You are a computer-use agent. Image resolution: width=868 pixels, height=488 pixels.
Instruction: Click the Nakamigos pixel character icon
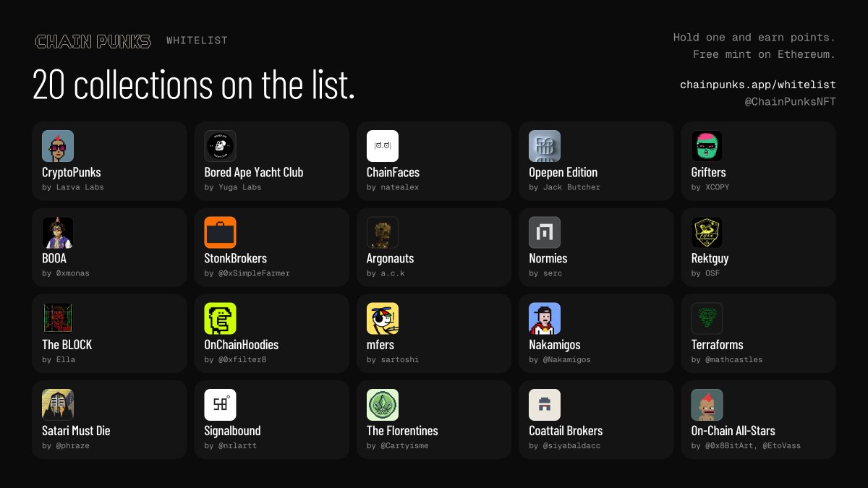pyautogui.click(x=545, y=318)
